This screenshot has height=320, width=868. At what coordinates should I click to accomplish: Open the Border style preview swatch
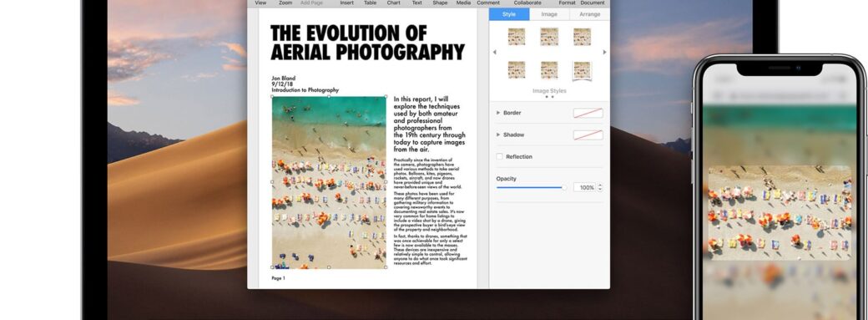pos(588,113)
